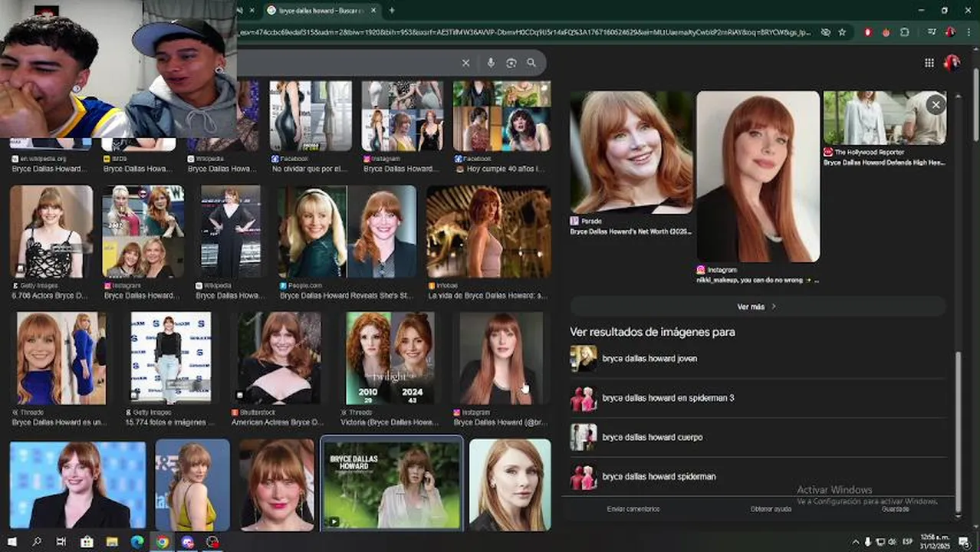Open the Chrome three-dot menu
Image resolution: width=980 pixels, height=552 pixels.
[968, 32]
